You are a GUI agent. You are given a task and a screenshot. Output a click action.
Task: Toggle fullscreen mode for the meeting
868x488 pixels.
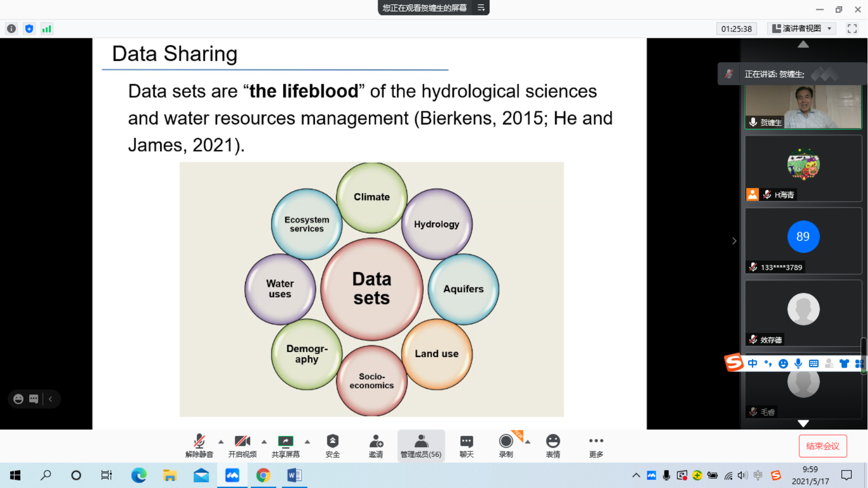tap(852, 29)
